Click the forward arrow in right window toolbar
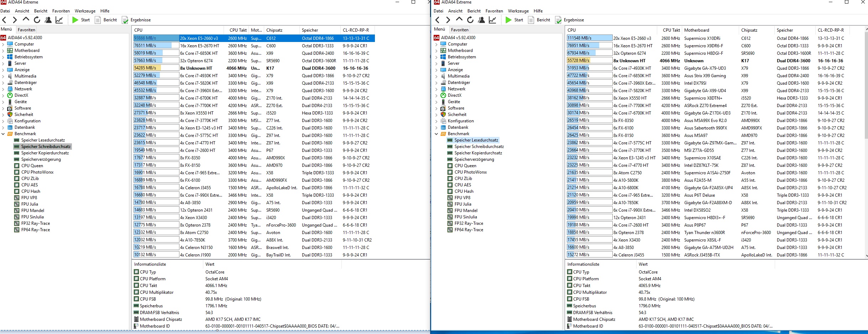Viewport: 868px width, 334px height. tap(448, 20)
